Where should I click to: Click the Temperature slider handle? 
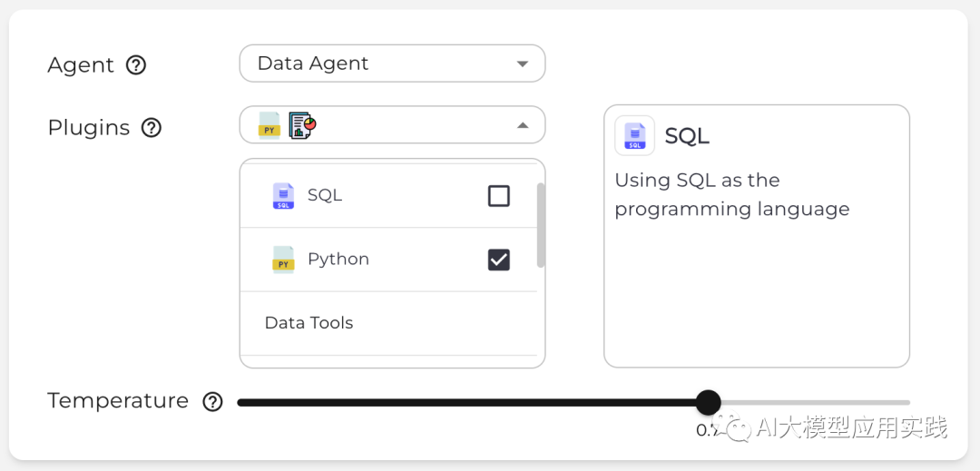(x=708, y=402)
